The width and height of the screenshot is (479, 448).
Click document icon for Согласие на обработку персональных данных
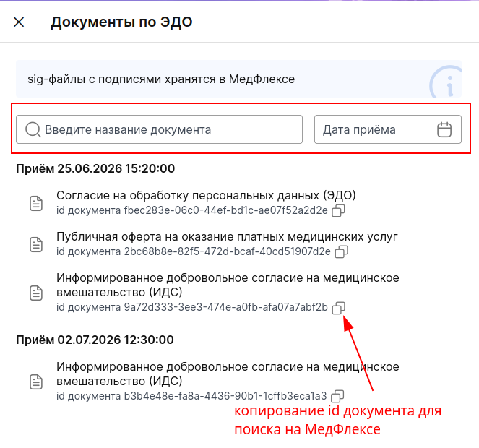(36, 204)
